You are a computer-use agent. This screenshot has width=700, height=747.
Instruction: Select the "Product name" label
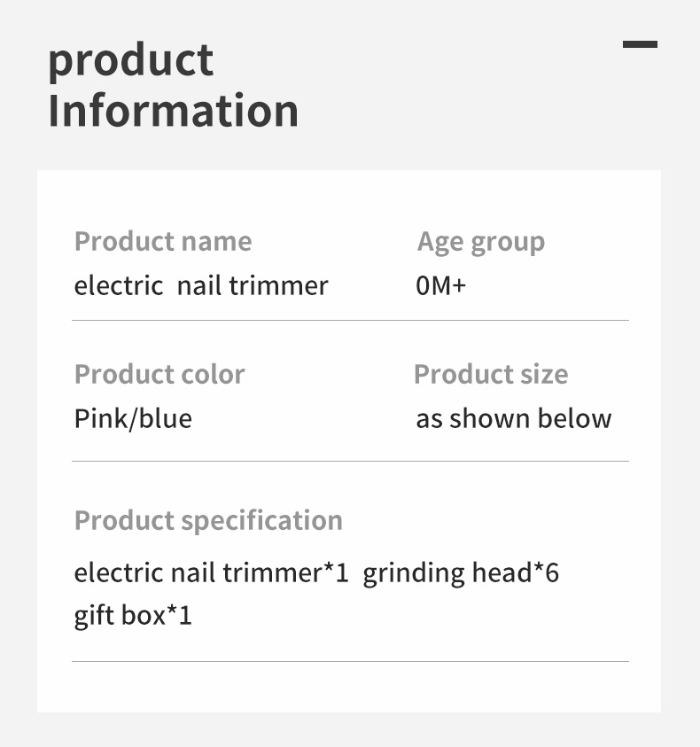(x=163, y=241)
